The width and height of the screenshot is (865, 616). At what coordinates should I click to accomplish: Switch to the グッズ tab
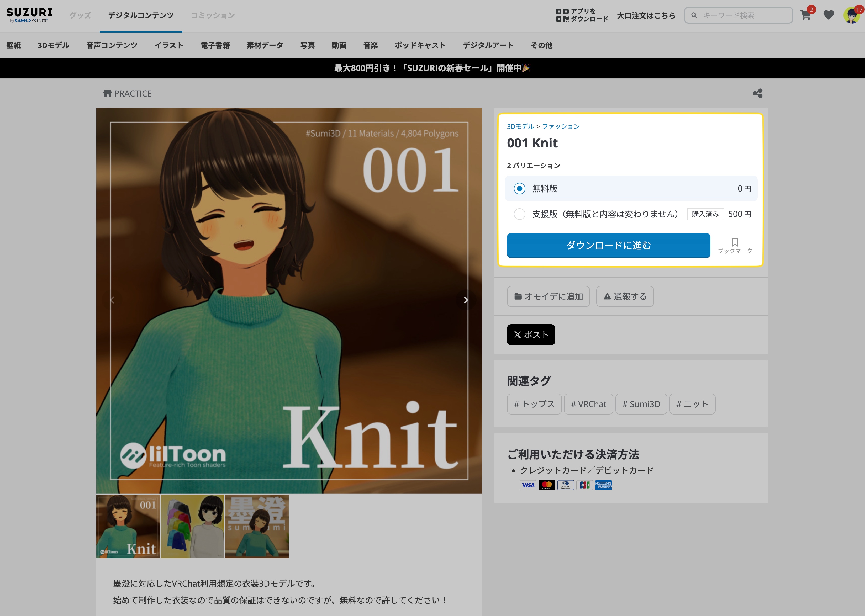80,15
